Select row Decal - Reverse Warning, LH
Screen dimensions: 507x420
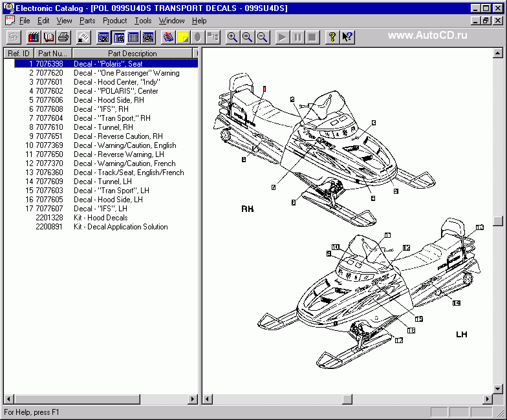pos(106,154)
